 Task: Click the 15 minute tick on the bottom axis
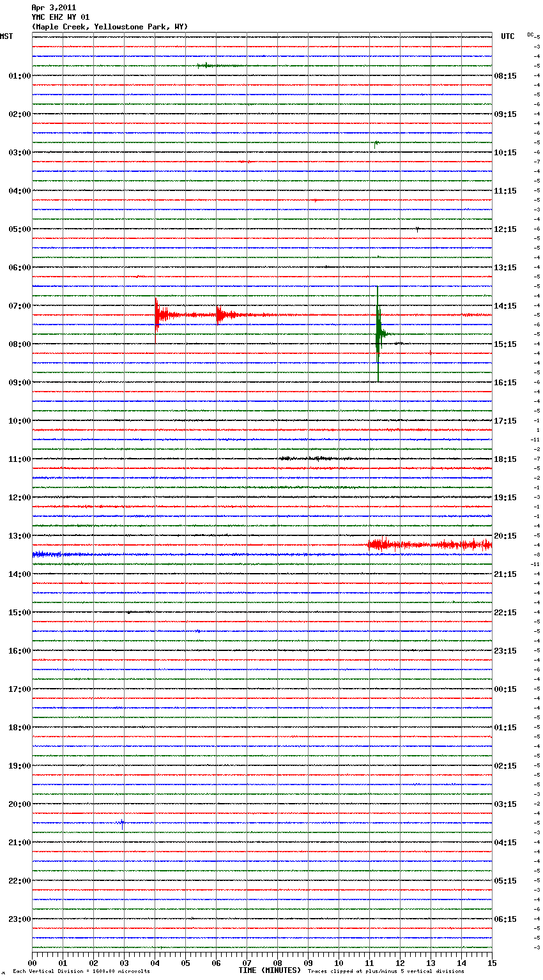491,963
